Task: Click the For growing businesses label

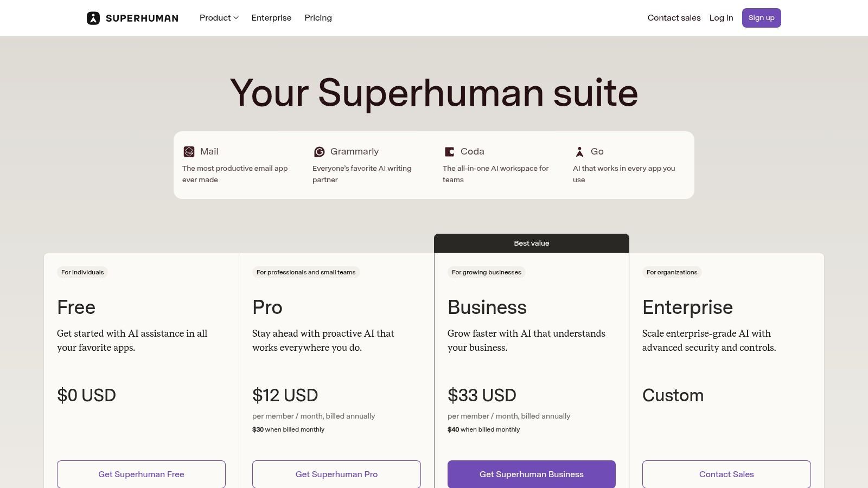Action: click(486, 272)
